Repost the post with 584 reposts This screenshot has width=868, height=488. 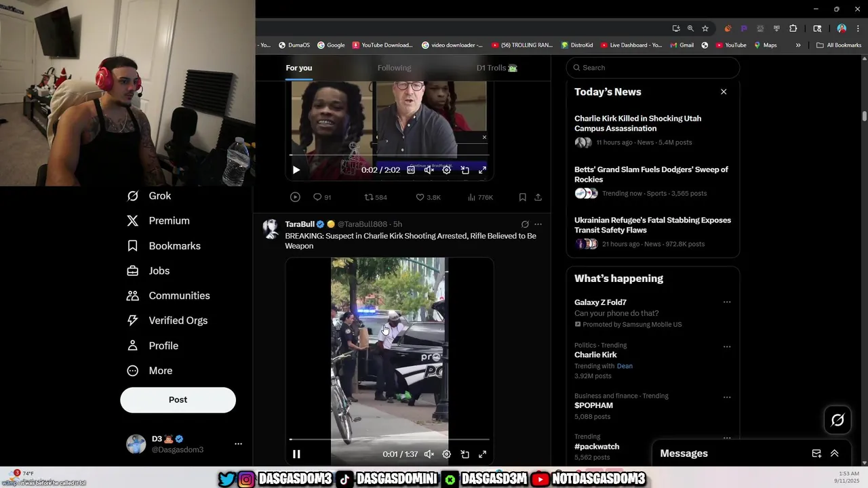coord(376,197)
